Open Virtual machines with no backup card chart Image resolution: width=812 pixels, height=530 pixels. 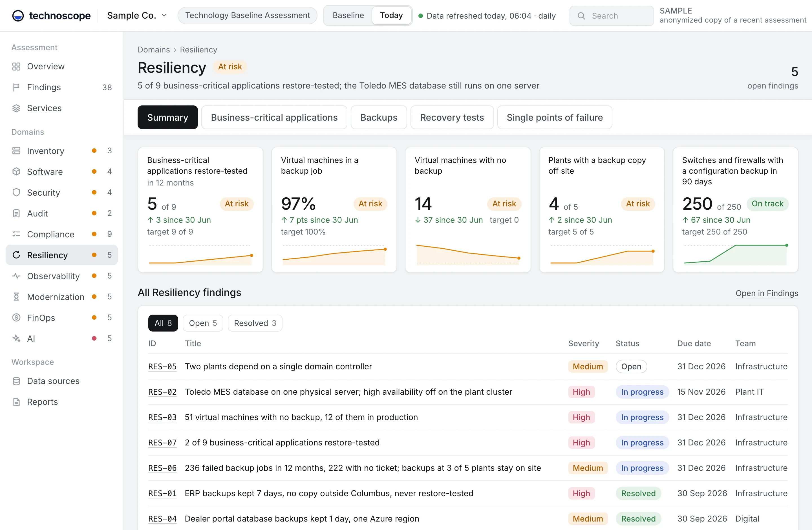468,255
